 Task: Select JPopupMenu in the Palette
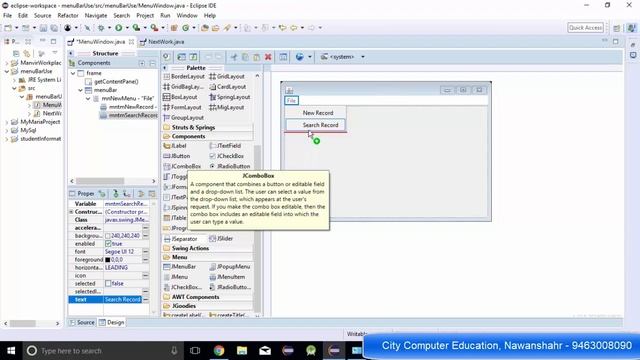click(230, 267)
